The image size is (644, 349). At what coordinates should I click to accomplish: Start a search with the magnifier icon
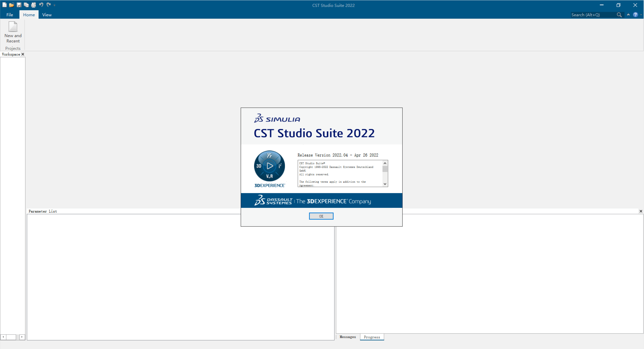tap(619, 15)
